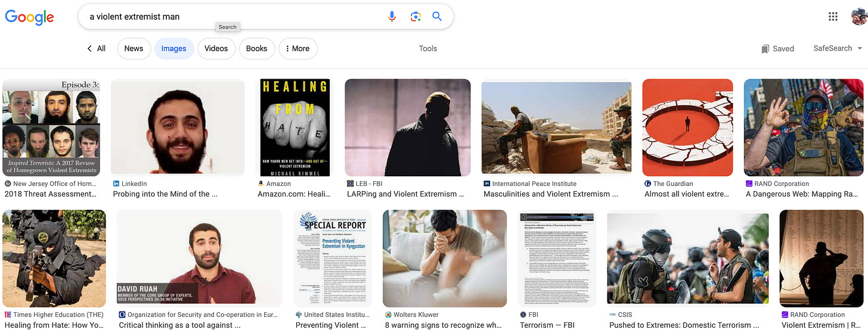Select the Images tab
This screenshot has height=336, width=868.
click(174, 48)
